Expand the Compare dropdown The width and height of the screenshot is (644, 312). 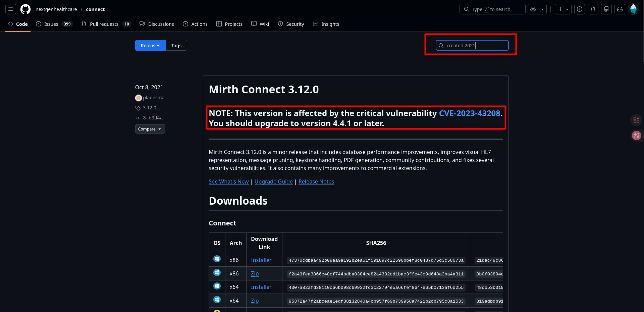click(150, 129)
